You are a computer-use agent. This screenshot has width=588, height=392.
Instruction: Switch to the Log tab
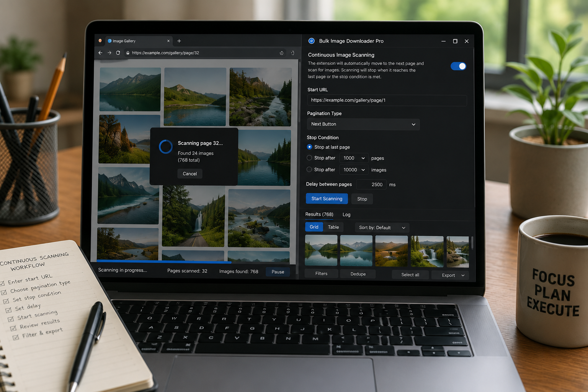click(346, 215)
